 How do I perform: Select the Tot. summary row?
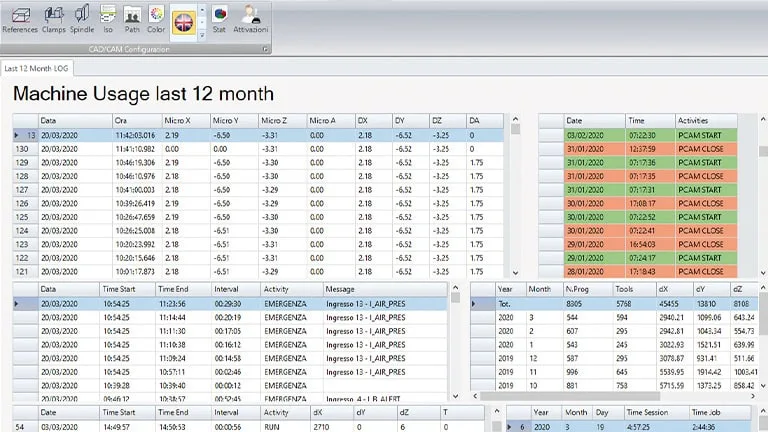tap(615, 304)
